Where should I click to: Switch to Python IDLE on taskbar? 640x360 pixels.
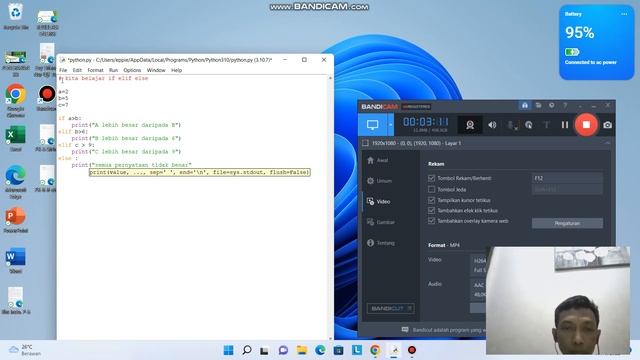394,350
